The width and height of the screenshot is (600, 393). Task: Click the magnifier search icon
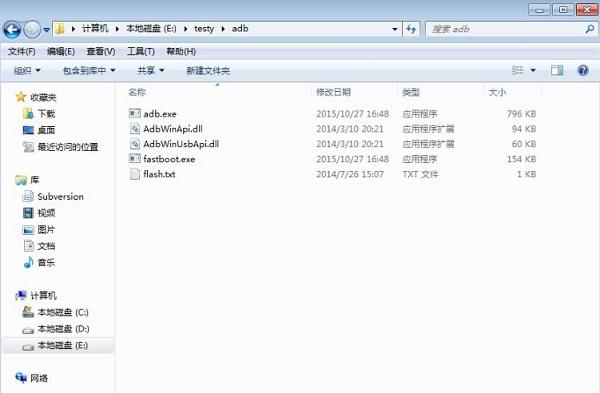[x=590, y=29]
